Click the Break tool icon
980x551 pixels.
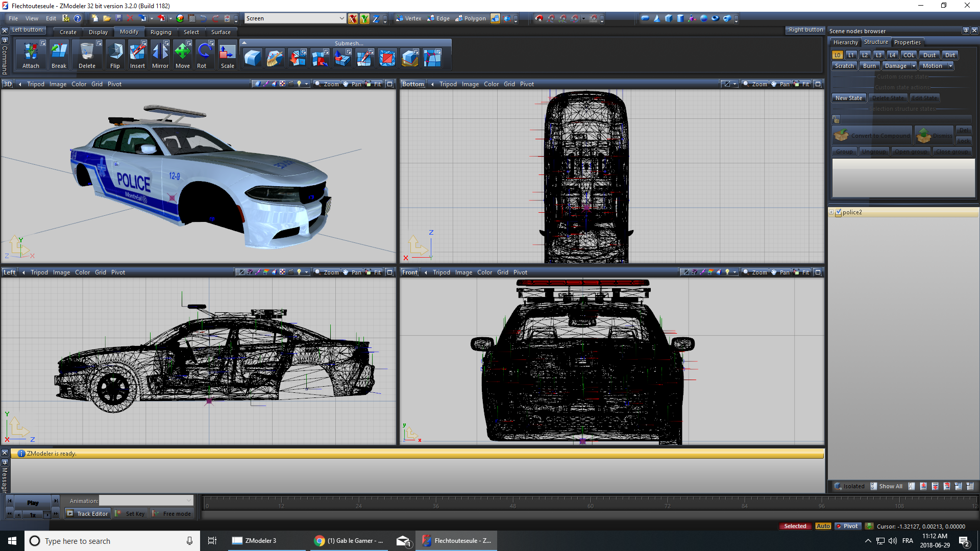[x=59, y=55]
